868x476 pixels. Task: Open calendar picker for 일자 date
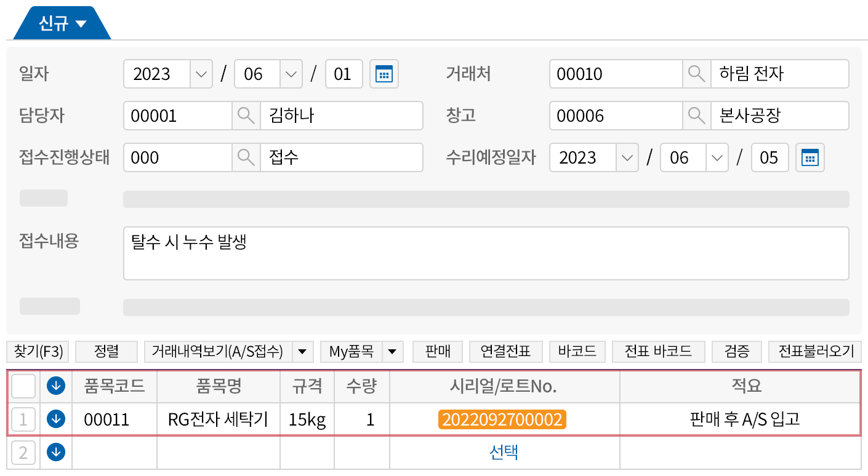click(384, 74)
